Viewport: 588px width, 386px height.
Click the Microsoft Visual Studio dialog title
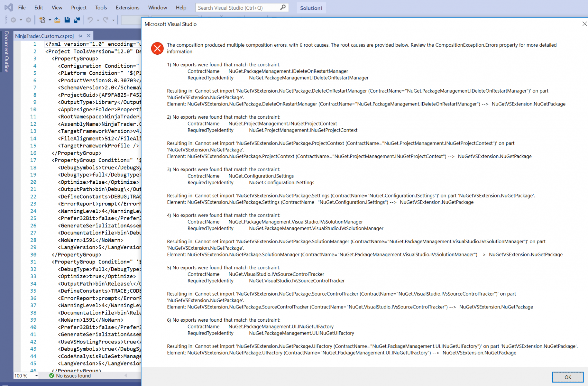[x=170, y=24]
